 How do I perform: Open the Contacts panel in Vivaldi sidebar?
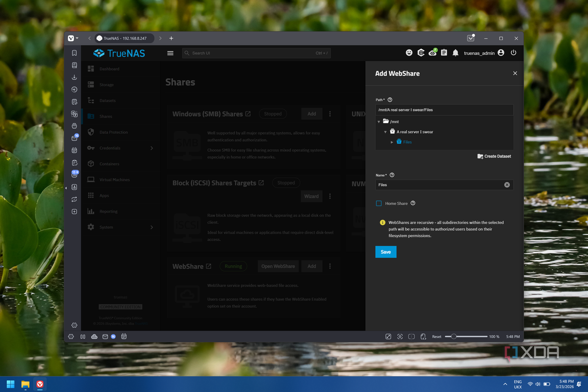click(x=74, y=187)
